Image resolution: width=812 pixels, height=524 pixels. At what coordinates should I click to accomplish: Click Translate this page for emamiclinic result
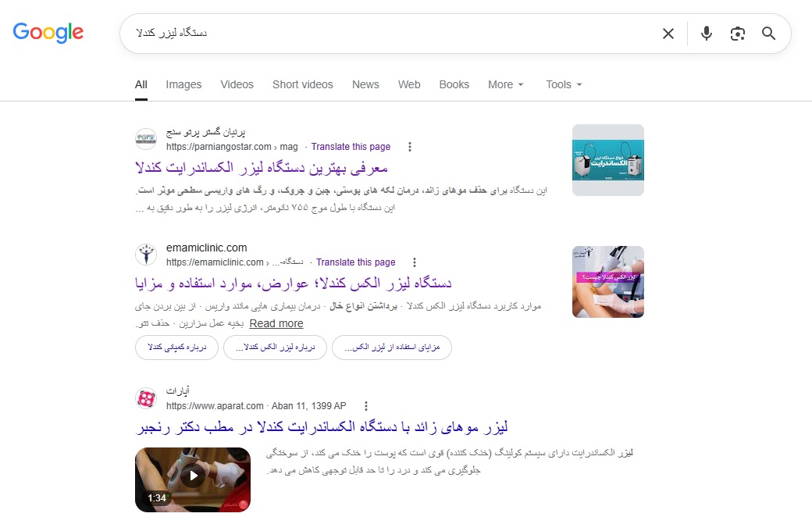356,262
